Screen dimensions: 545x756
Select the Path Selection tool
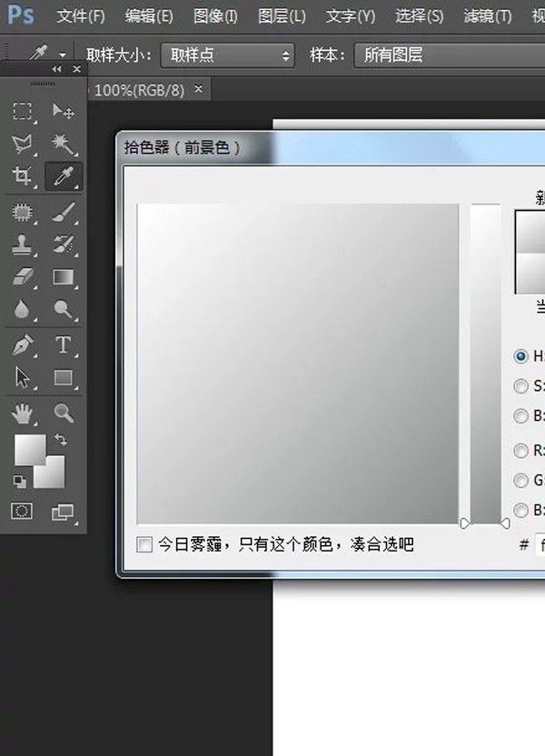coord(22,377)
